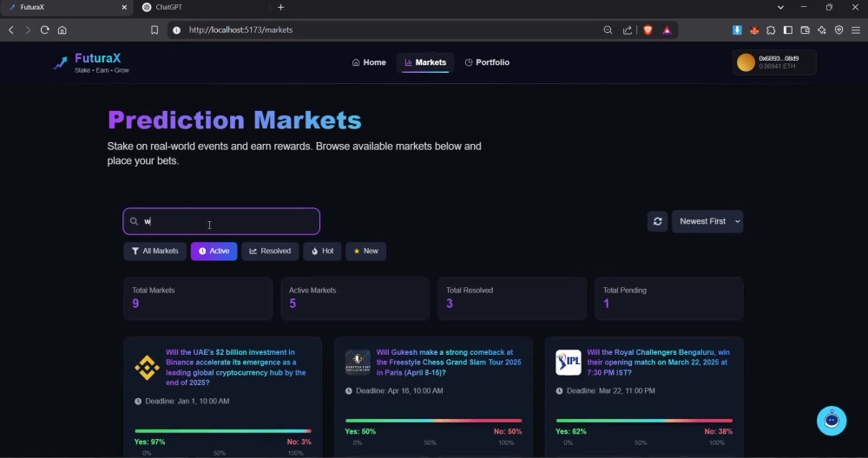
Task: Click the 'Yes: 97%' label
Action: 149,442
